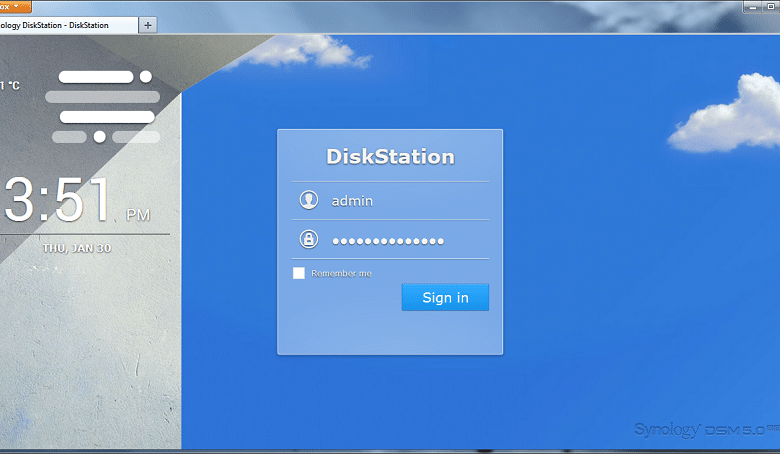This screenshot has height=454, width=780.
Task: Click the 3:51 PM clock widget
Action: tap(77, 200)
